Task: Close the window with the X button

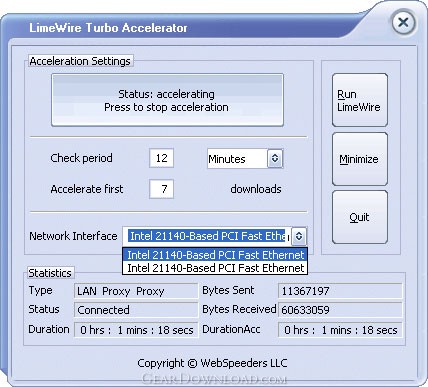Action: pyautogui.click(x=403, y=23)
